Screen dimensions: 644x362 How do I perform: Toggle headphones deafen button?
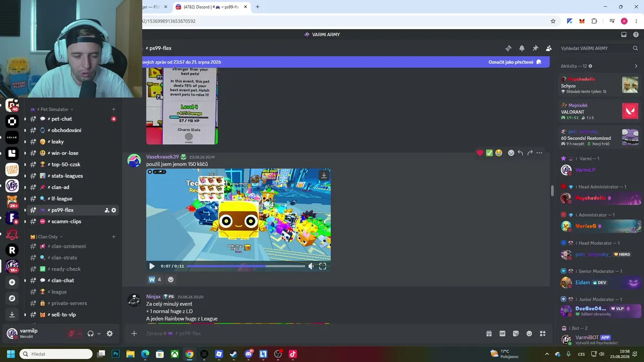tap(91, 333)
